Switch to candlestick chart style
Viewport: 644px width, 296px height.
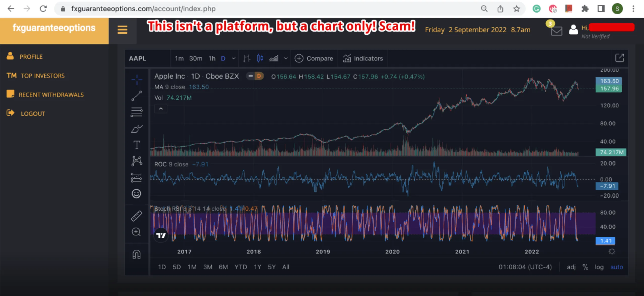260,58
